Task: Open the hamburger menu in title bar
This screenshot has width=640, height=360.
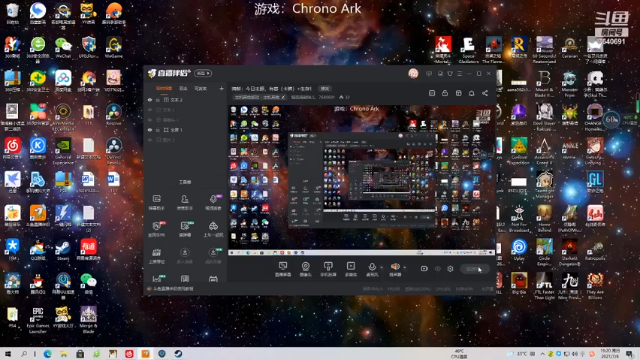Action: (460, 73)
